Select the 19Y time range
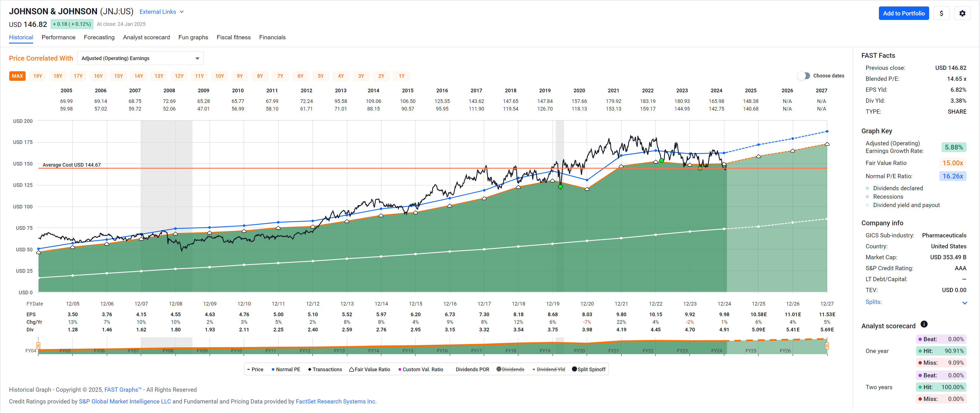980x413 pixels. click(37, 76)
